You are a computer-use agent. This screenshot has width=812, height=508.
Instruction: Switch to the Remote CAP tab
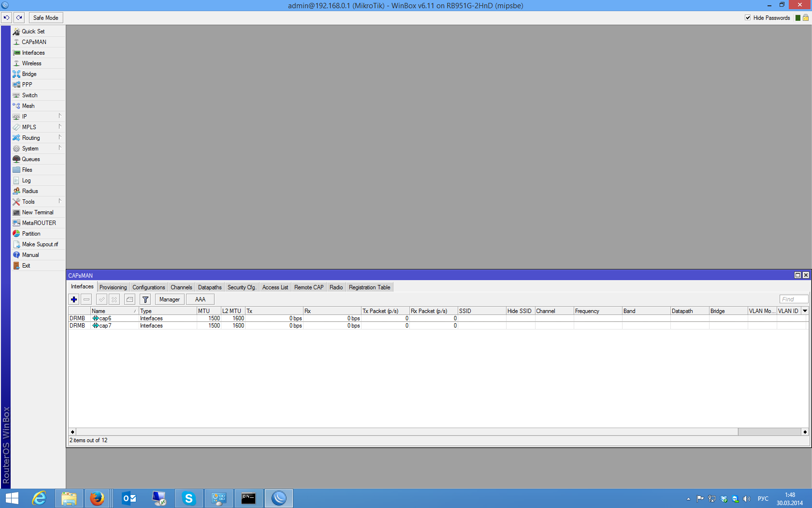click(309, 287)
